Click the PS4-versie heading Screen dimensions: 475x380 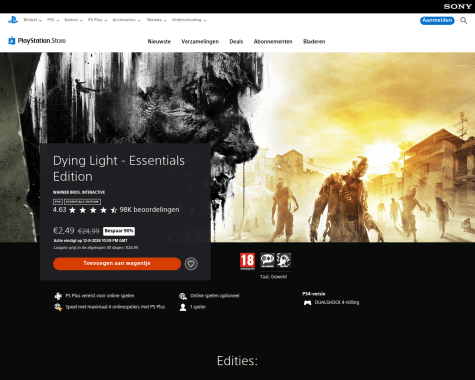point(314,294)
